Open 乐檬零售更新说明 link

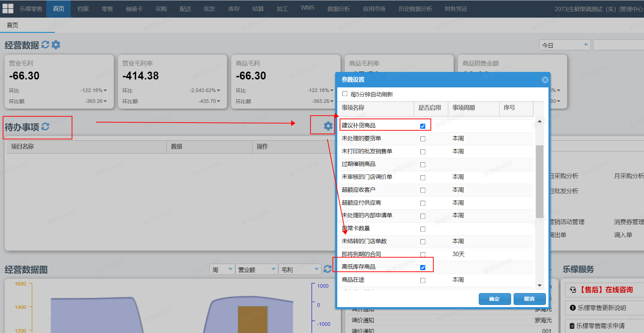click(602, 308)
